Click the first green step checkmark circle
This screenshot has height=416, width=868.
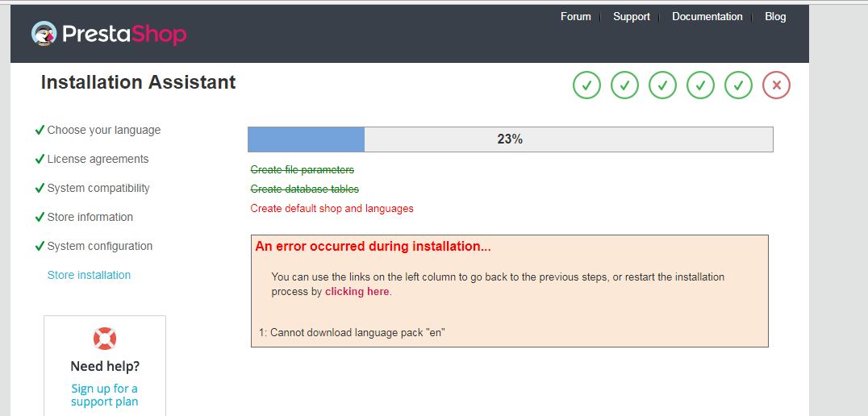pos(586,85)
